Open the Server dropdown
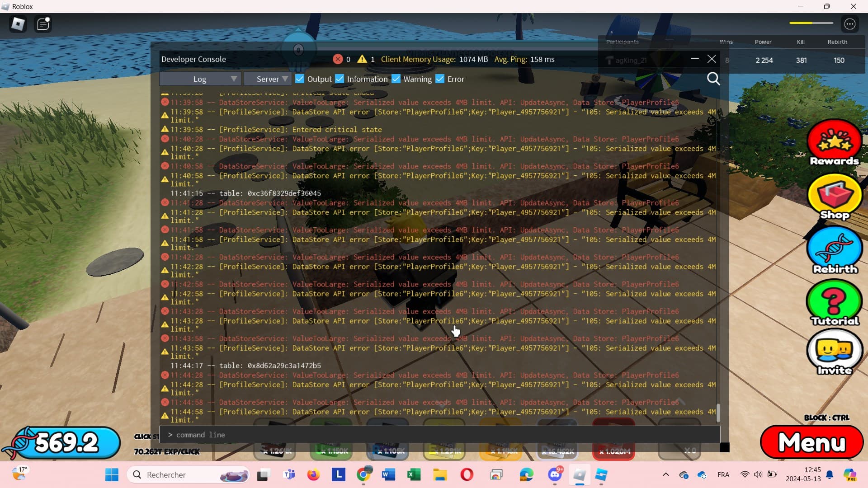Viewport: 868px width, 488px height. tap(268, 79)
